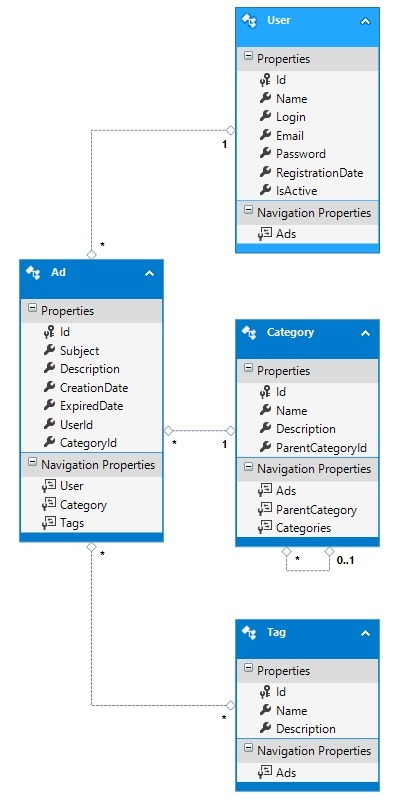Select the User entity title
394x810 pixels.
[x=279, y=20]
